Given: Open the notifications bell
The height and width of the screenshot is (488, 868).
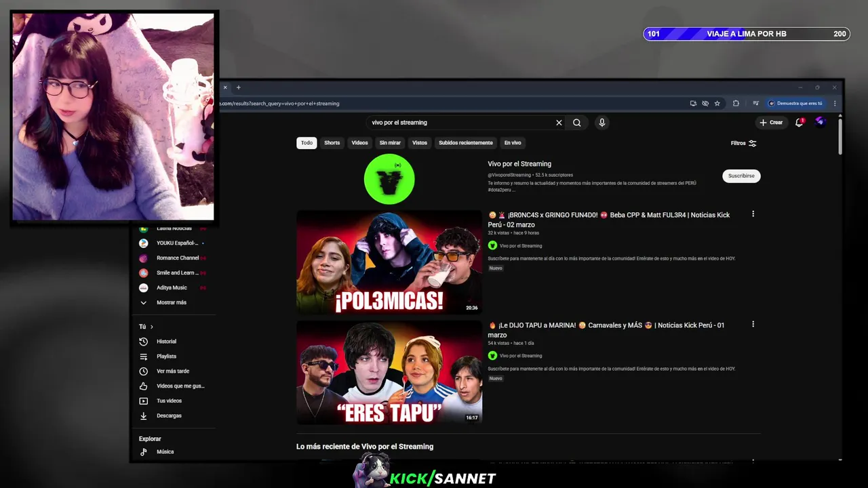Looking at the screenshot, I should click(x=800, y=123).
